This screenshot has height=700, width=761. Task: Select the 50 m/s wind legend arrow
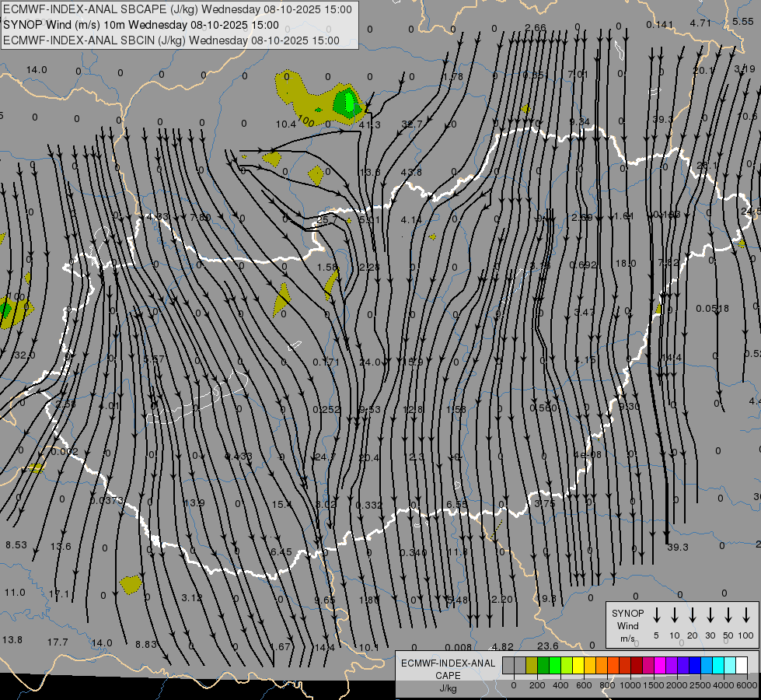pyautogui.click(x=728, y=615)
